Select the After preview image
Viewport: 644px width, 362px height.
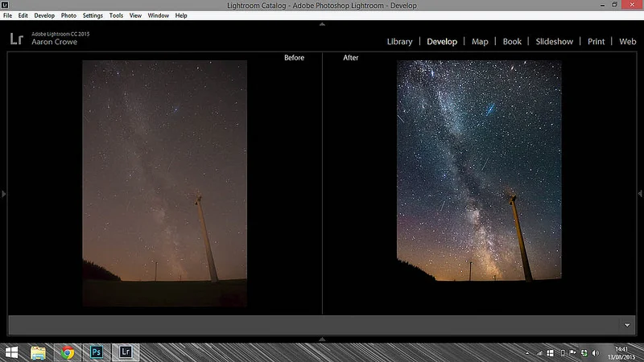point(479,171)
